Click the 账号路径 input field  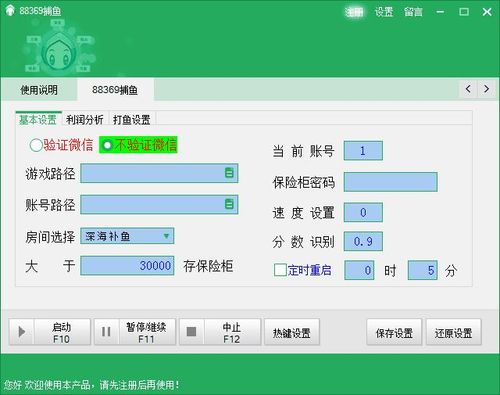pyautogui.click(x=159, y=204)
